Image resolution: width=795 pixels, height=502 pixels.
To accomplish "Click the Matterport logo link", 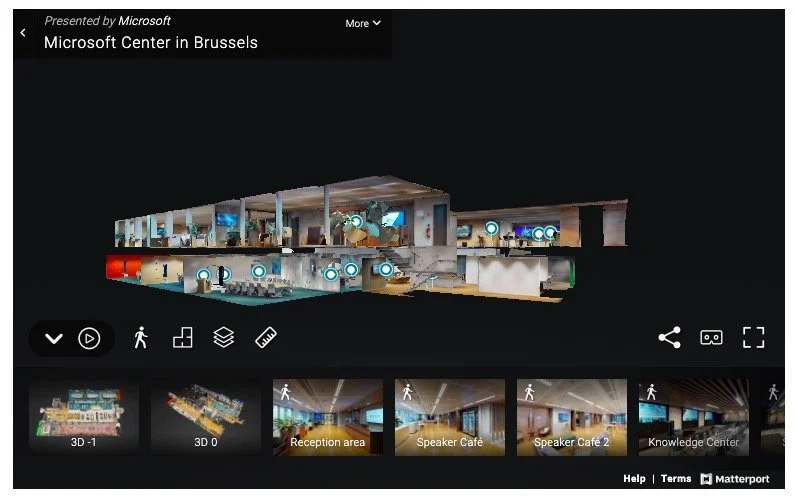I will click(735, 479).
